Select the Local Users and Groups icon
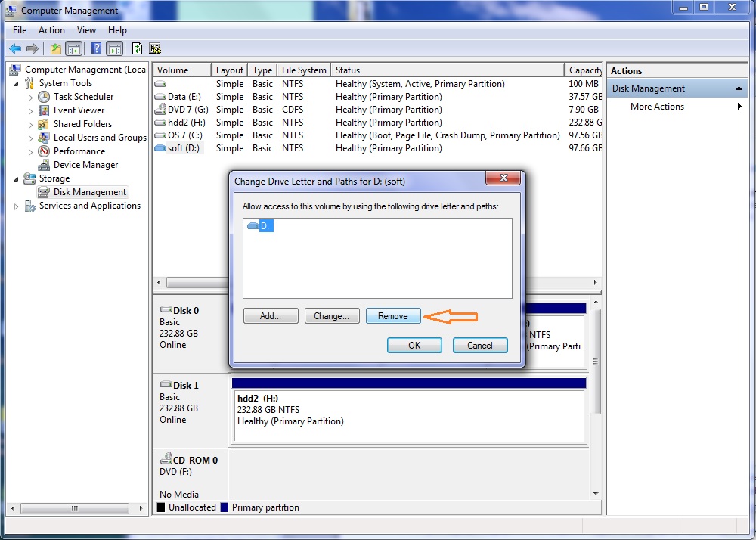 click(x=44, y=138)
